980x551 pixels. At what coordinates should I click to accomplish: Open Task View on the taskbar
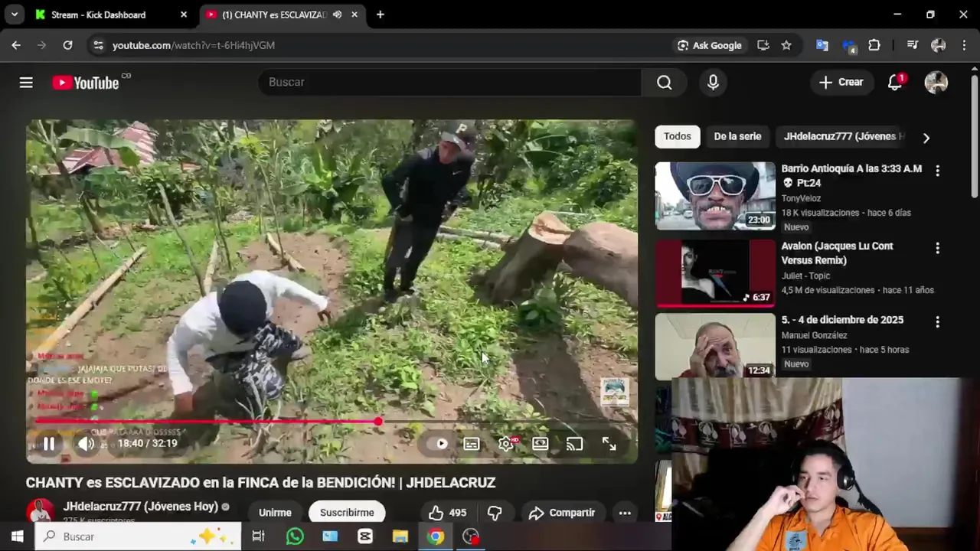258,536
